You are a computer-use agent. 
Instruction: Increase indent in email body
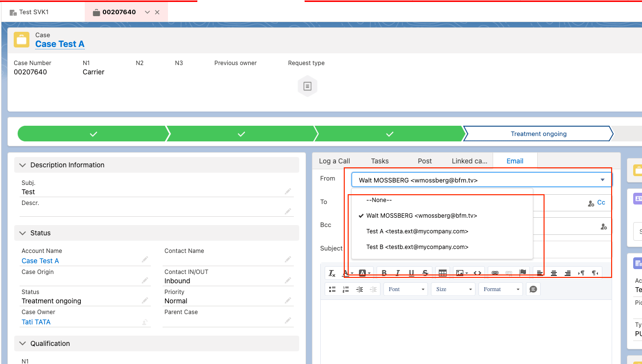pos(359,289)
